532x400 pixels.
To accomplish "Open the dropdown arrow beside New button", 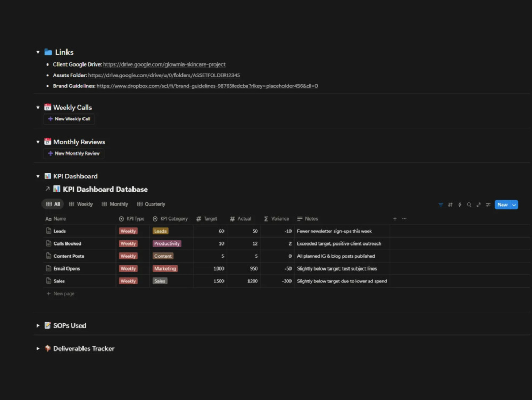I will click(x=514, y=205).
